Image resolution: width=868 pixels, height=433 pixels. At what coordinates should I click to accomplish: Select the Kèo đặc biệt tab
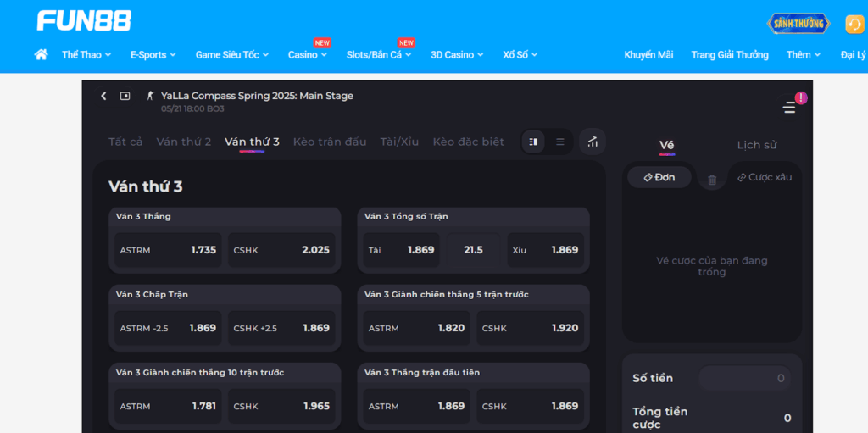pyautogui.click(x=468, y=142)
